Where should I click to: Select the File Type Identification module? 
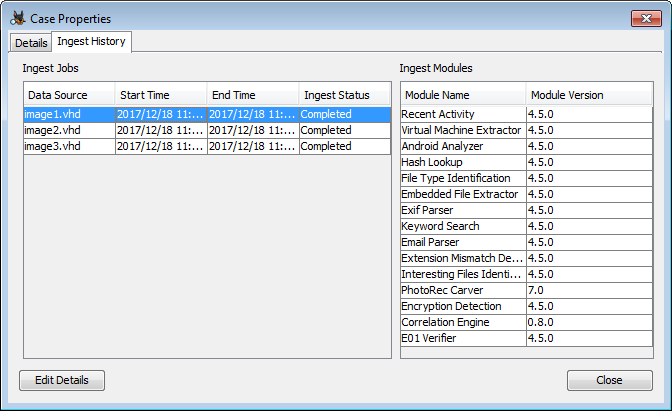(527, 178)
